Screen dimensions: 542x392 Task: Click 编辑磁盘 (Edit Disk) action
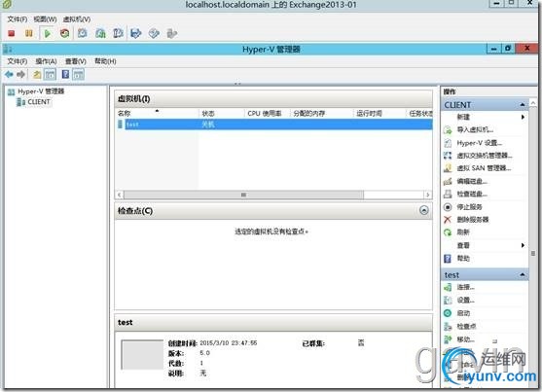(472, 181)
